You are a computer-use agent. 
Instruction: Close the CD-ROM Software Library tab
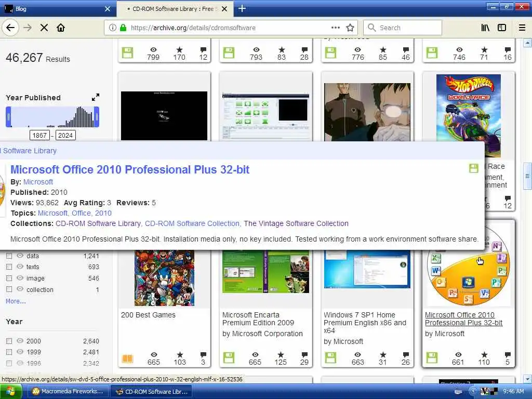pos(224,9)
